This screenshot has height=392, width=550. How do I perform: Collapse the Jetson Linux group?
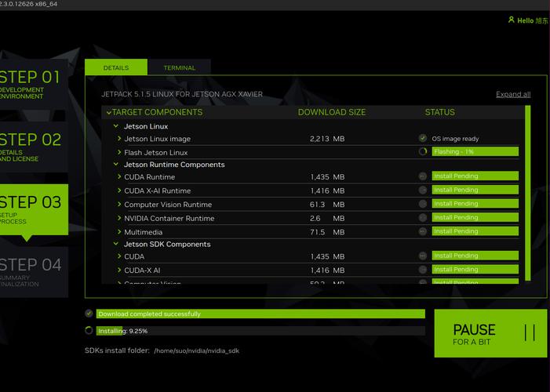pyautogui.click(x=115, y=126)
